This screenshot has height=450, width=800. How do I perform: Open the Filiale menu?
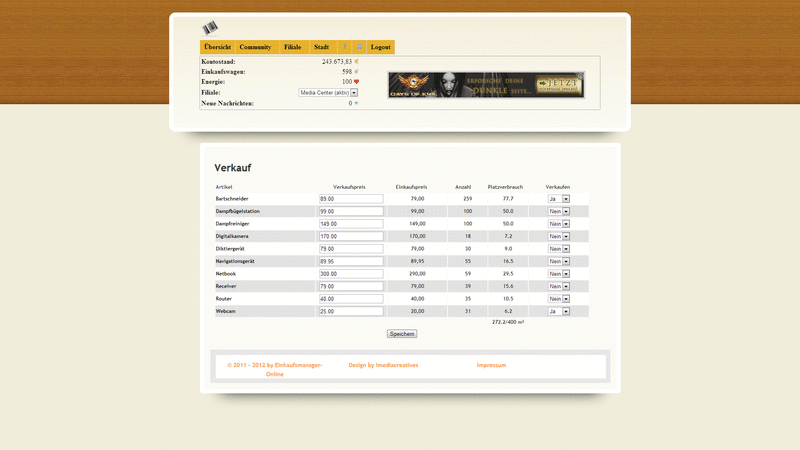pos(292,47)
